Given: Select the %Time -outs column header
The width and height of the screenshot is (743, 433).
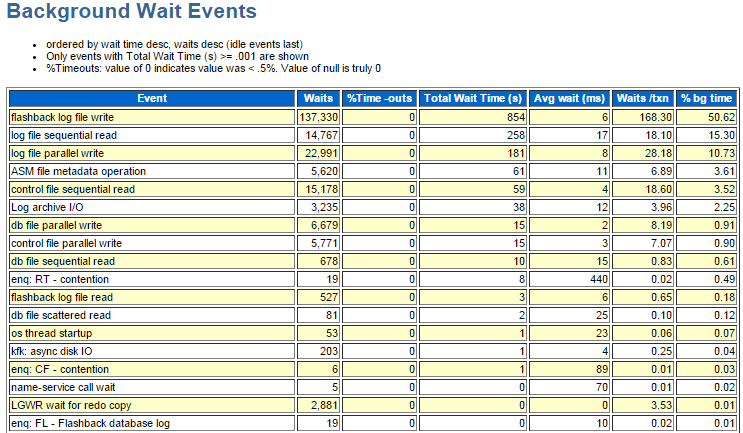Looking at the screenshot, I should point(379,99).
